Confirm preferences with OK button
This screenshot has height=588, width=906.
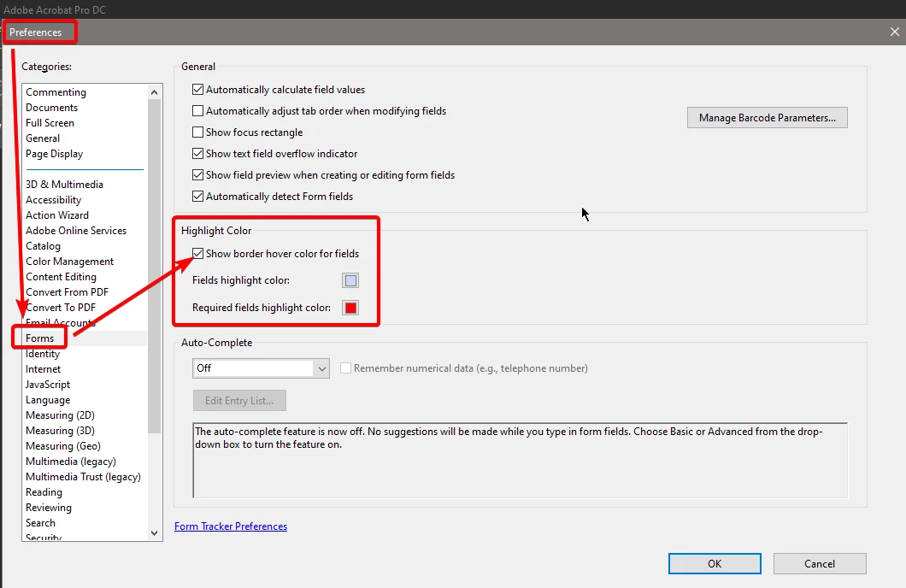(x=715, y=564)
